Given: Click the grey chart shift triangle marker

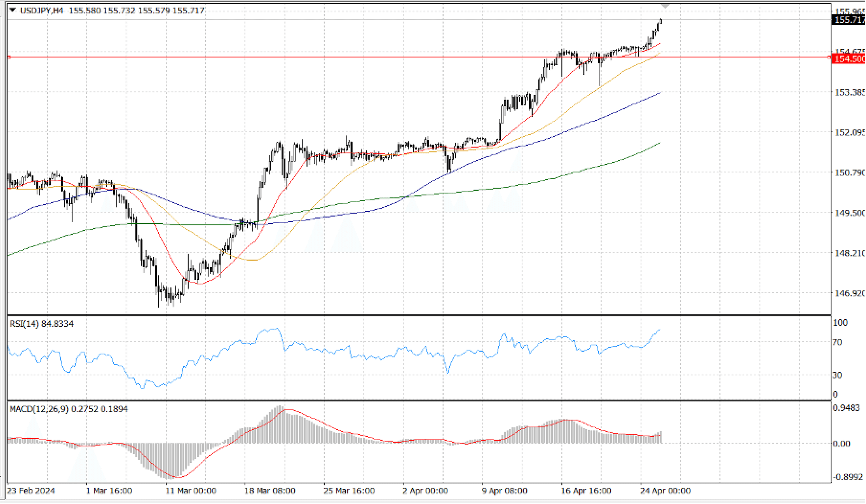Looking at the screenshot, I should click(x=665, y=6).
